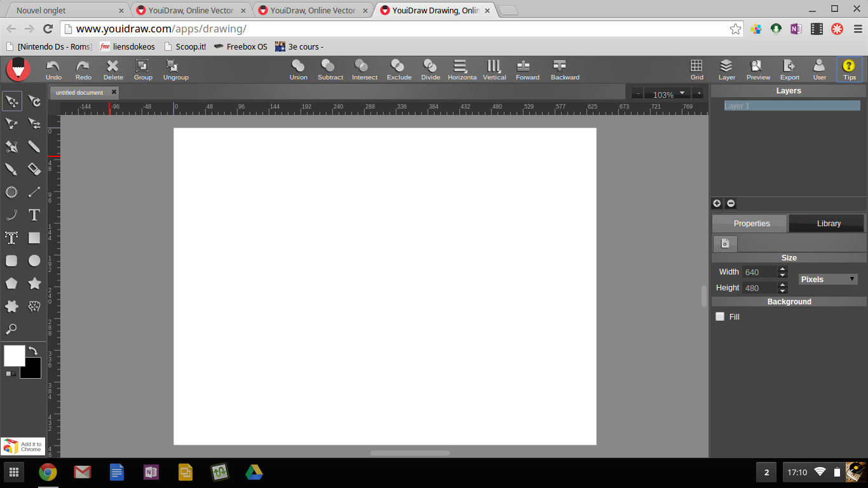Select the Text tool in the toolbox
868x488 pixels.
click(34, 215)
